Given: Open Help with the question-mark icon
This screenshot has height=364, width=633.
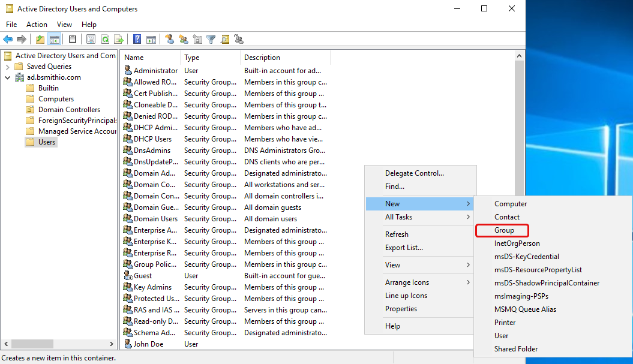Looking at the screenshot, I should coord(137,39).
